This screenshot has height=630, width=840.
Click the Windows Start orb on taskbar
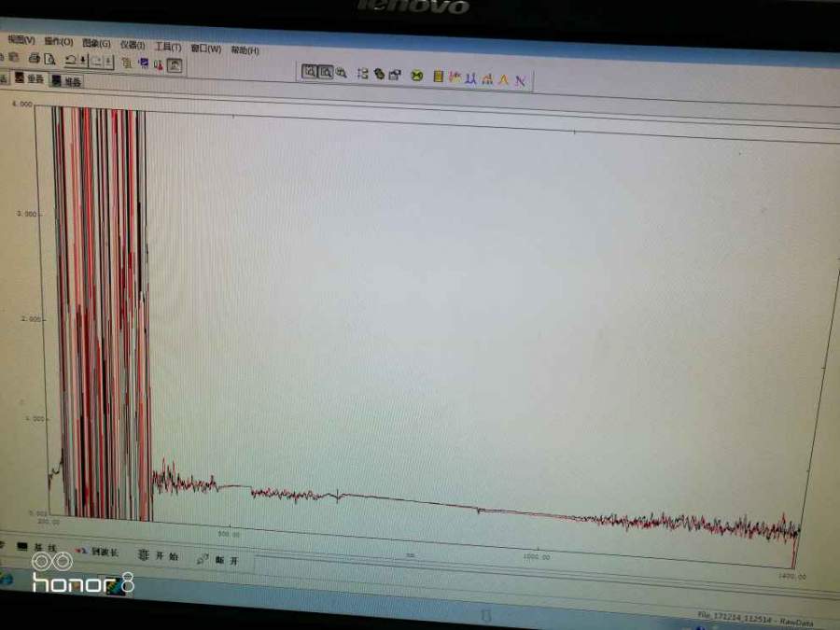tap(6, 579)
